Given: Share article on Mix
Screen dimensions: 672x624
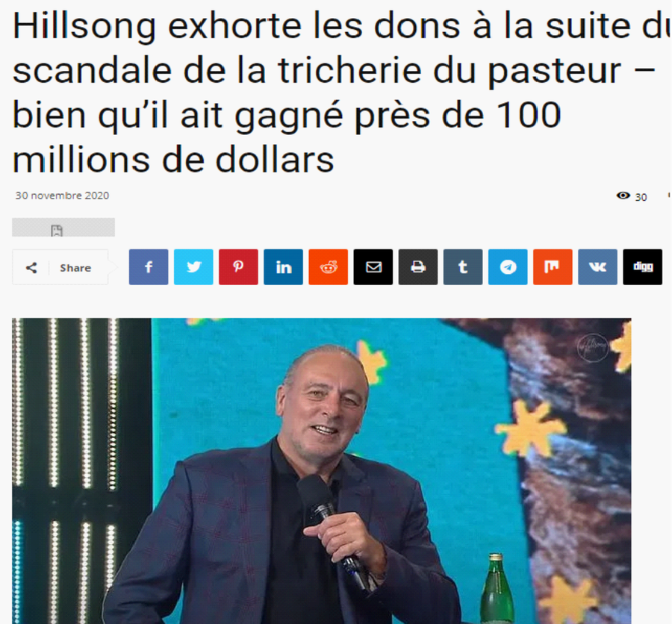Looking at the screenshot, I should pyautogui.click(x=553, y=267).
